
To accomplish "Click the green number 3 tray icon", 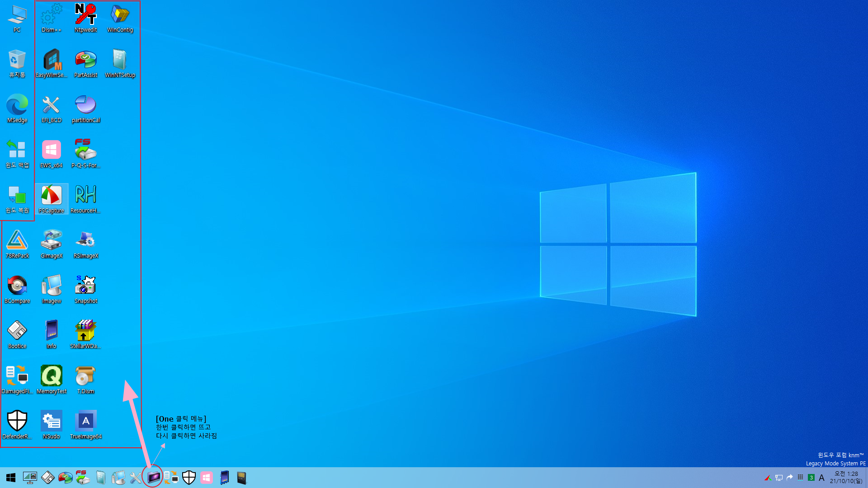I will pos(811,478).
